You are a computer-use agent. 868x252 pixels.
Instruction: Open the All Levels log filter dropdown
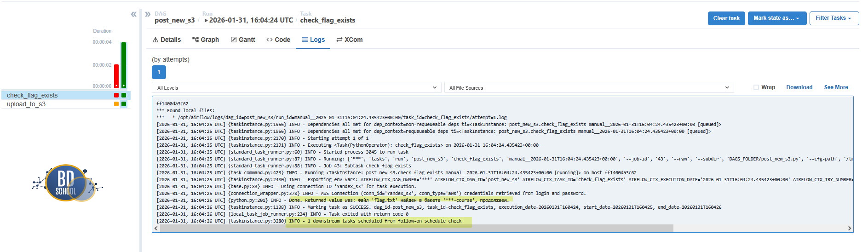pyautogui.click(x=296, y=88)
